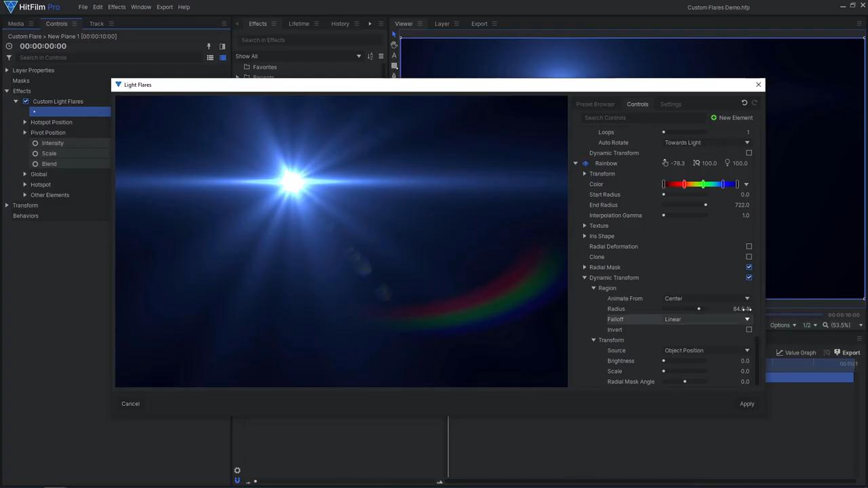Click the Apply button

(747, 404)
